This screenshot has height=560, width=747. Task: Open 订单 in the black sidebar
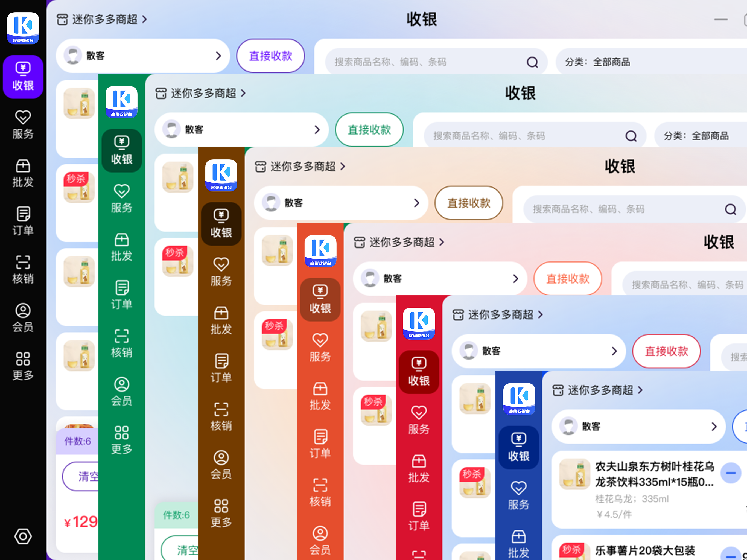tap(23, 221)
